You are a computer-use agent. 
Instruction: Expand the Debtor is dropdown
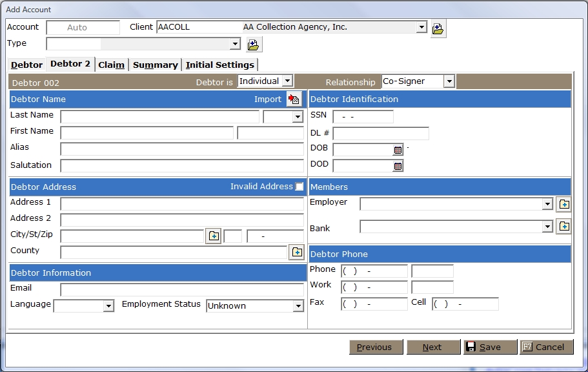pos(287,81)
